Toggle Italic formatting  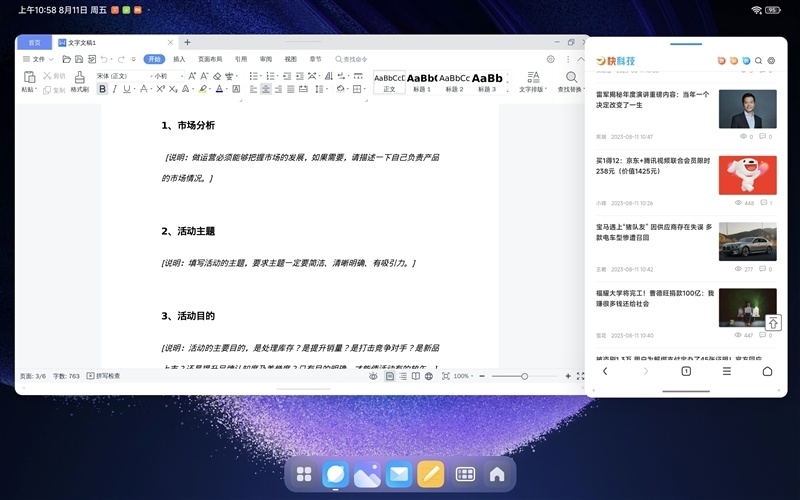(x=115, y=89)
